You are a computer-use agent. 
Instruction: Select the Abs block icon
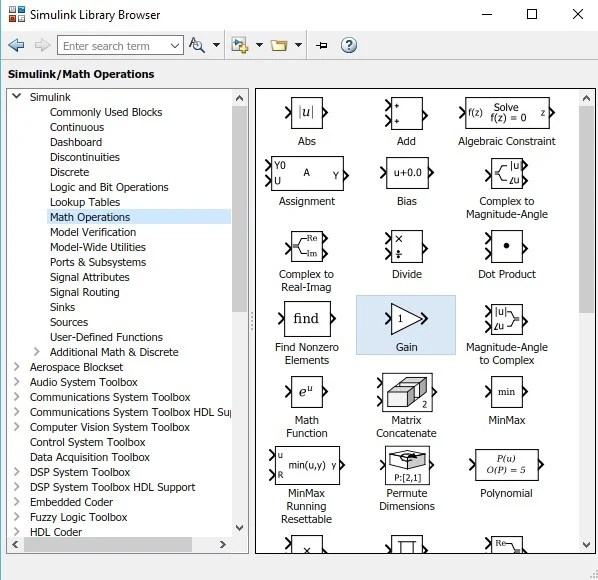pos(307,113)
